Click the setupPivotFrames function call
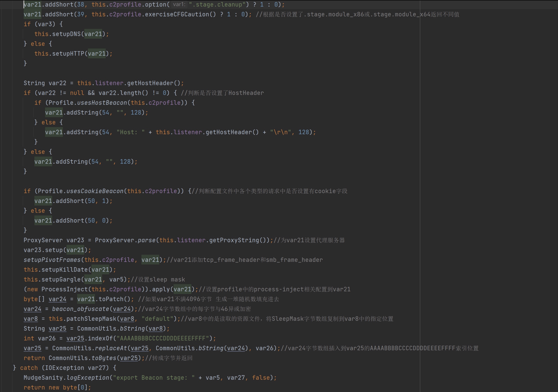 (x=52, y=260)
